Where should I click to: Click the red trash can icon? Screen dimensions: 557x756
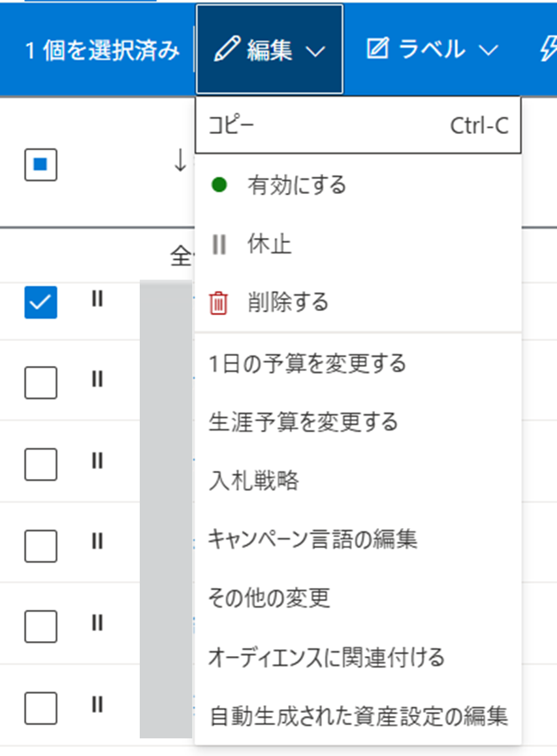click(x=219, y=303)
